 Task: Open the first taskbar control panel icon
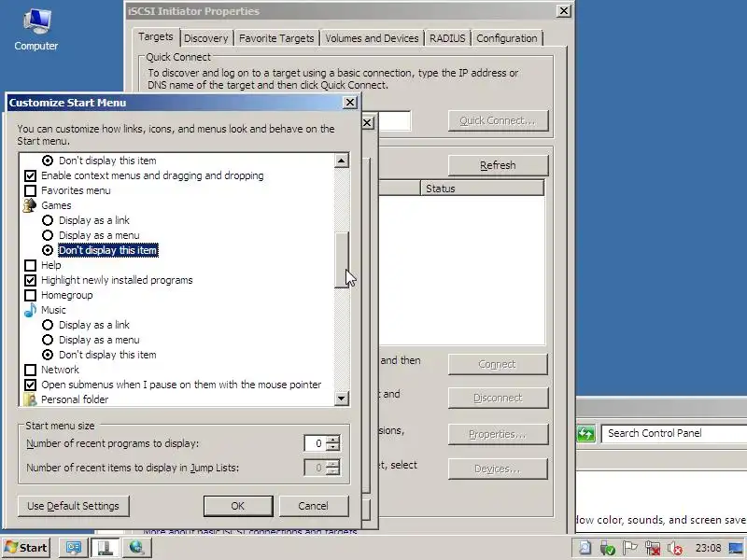coord(74,548)
